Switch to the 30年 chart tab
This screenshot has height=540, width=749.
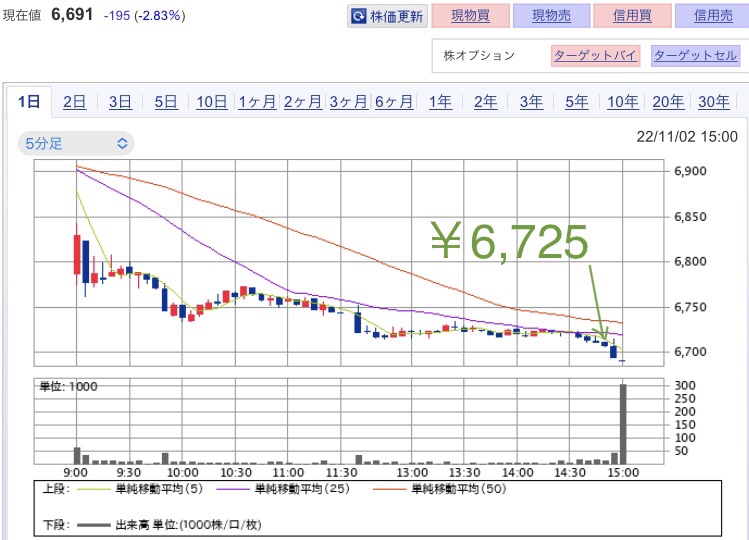point(714,102)
